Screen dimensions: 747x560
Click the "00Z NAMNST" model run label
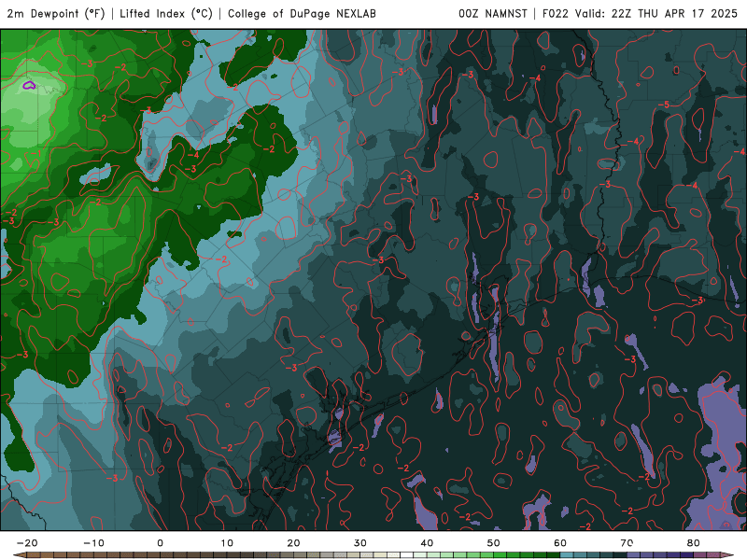tap(493, 13)
